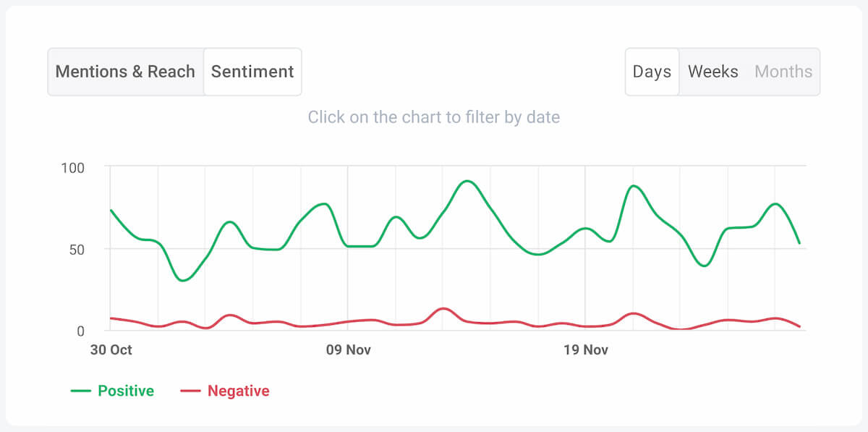
Task: Select the Months time range
Action: coord(783,72)
